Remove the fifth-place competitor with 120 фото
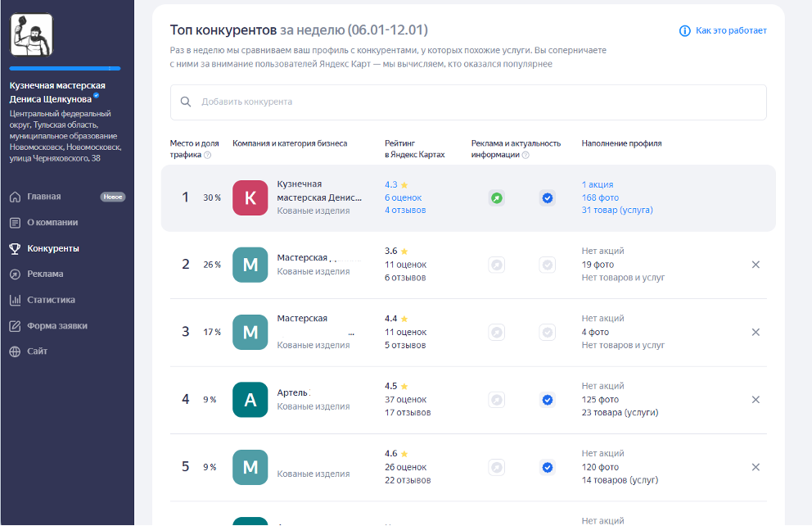The image size is (812, 526). [x=756, y=468]
